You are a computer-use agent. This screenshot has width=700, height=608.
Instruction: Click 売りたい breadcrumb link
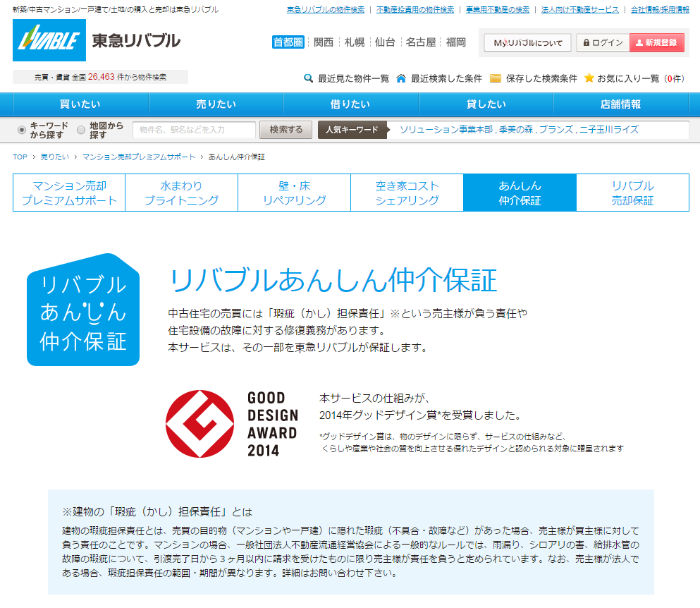55,157
